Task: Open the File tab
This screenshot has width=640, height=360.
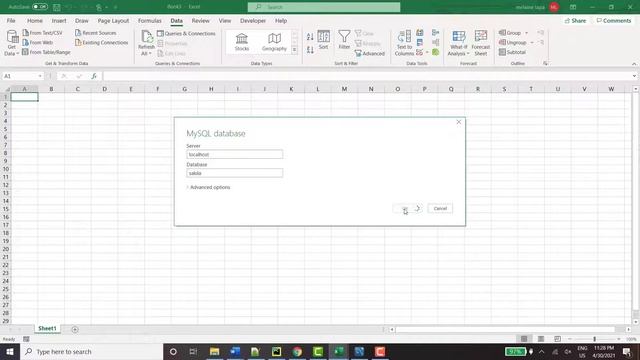Action: point(11,20)
